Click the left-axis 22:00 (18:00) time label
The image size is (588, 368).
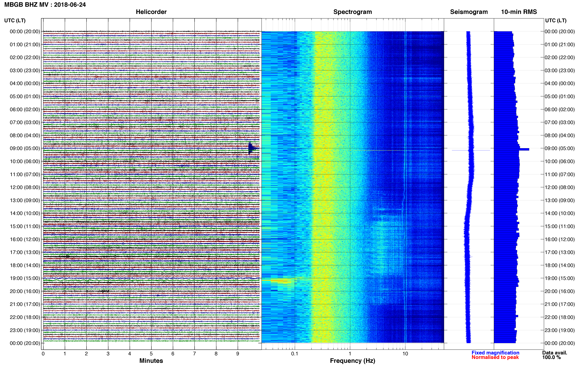coord(25,317)
